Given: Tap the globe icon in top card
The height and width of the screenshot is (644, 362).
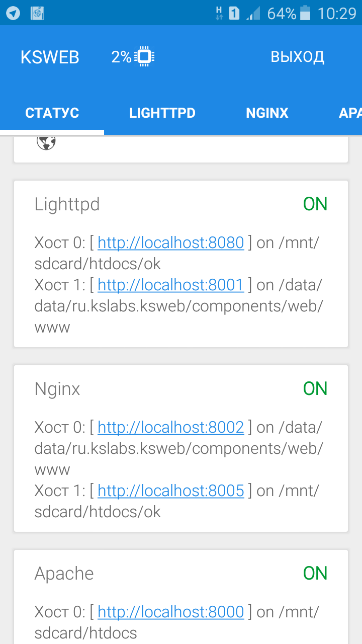Looking at the screenshot, I should coord(46,142).
